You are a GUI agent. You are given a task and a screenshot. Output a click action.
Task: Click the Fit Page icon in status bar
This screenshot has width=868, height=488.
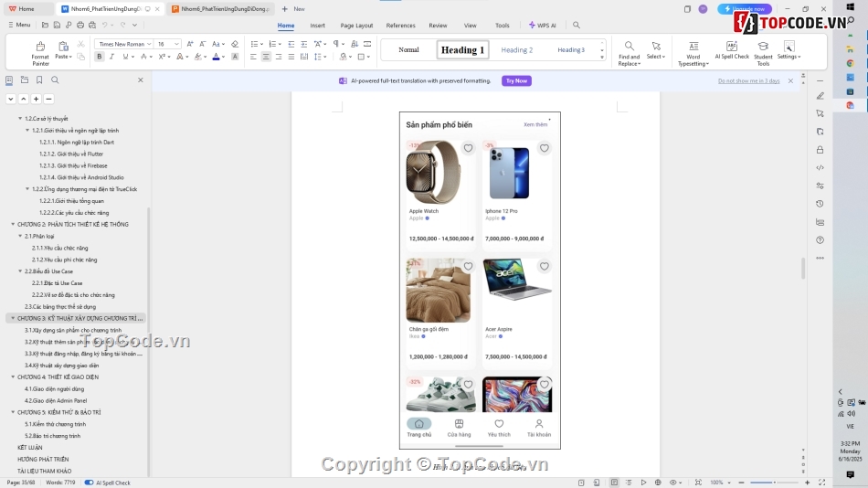coord(698,483)
